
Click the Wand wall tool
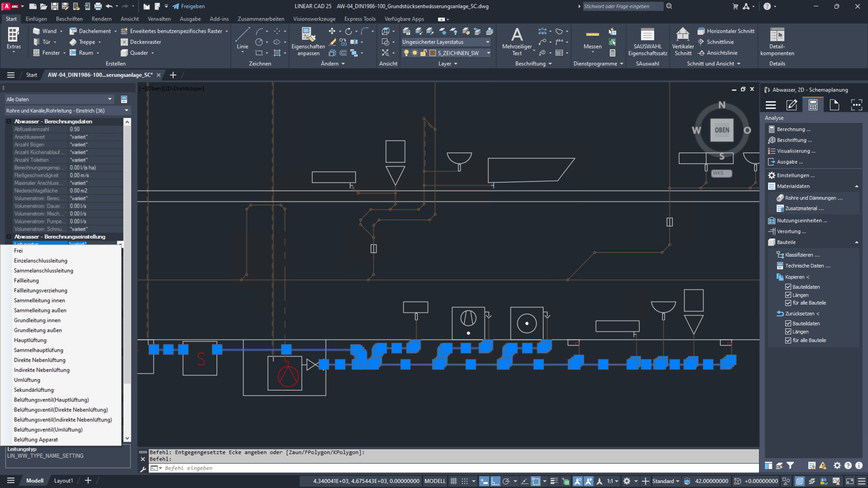(45, 31)
